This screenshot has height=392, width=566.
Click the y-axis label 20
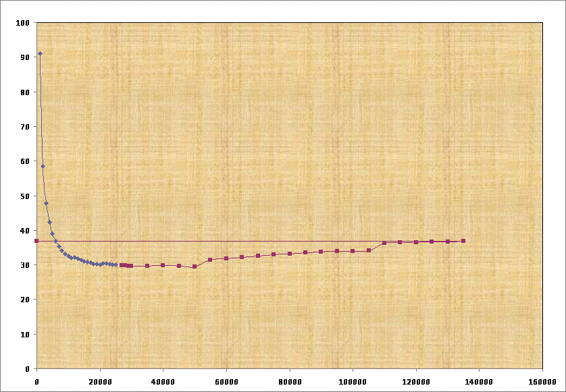coord(24,300)
